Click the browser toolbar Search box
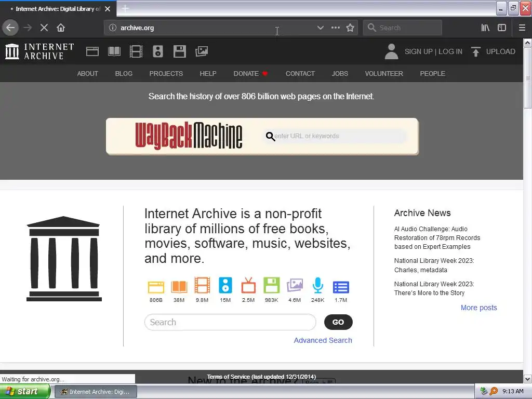Viewport: 532px width, 399px height. (x=403, y=28)
